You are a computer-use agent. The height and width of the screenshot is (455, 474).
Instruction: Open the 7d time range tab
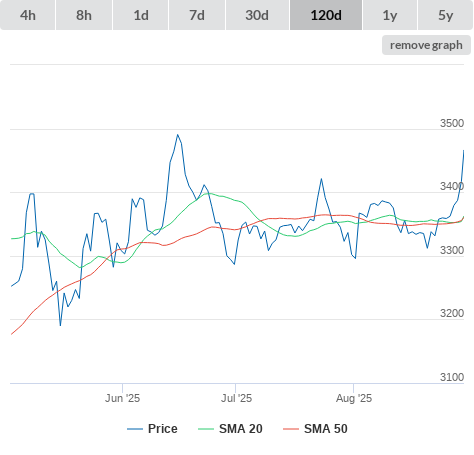click(x=197, y=15)
